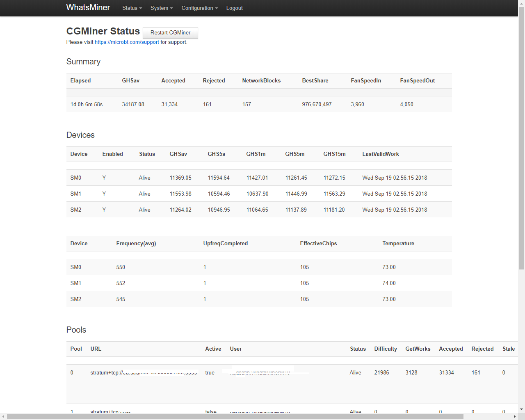The width and height of the screenshot is (525, 420).
Task: Click the BestShare column header
Action: coord(315,81)
